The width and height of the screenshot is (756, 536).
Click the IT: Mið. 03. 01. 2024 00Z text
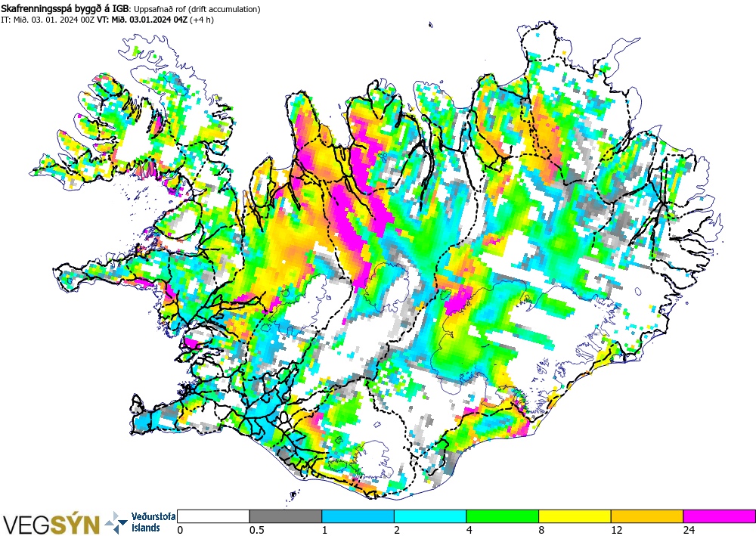48,20
